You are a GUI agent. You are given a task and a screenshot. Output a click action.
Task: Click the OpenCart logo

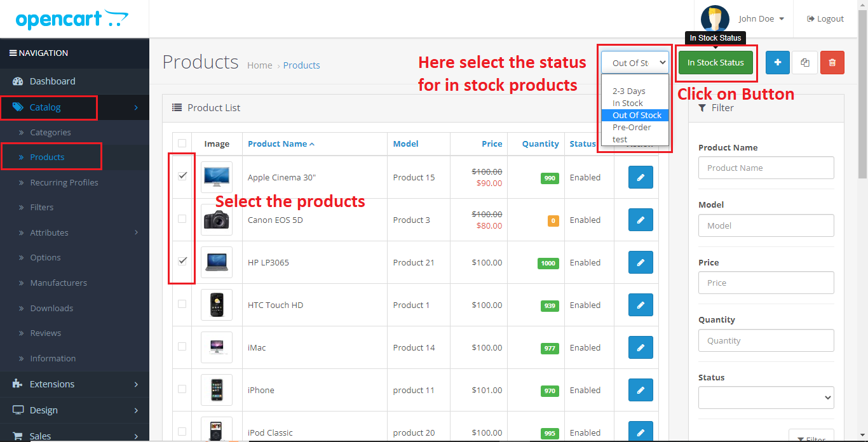tap(72, 19)
